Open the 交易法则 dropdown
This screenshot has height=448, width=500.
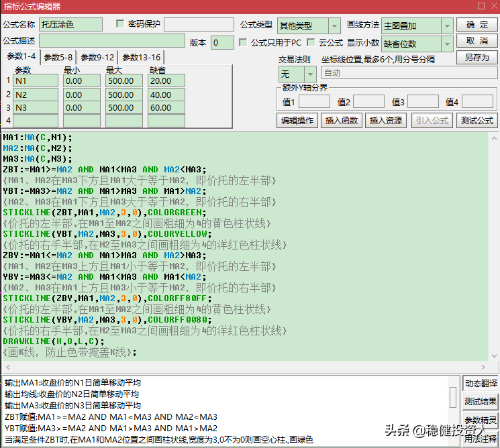309,74
